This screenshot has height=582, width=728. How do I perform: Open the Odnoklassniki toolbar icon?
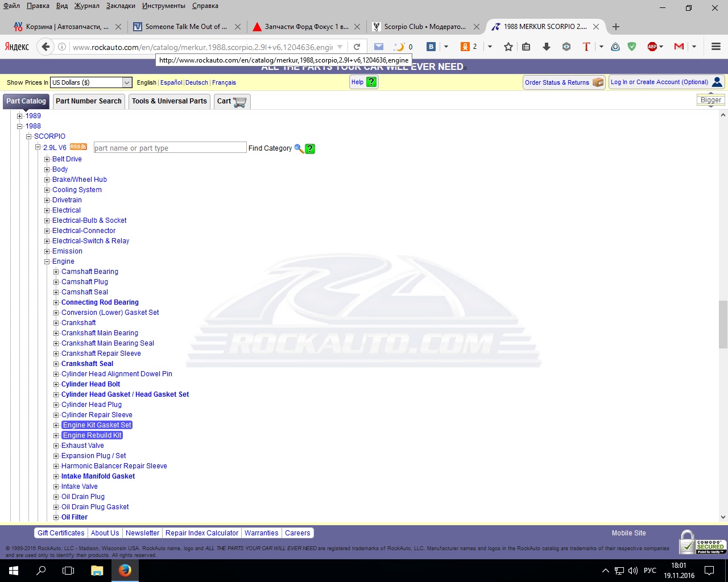point(465,47)
